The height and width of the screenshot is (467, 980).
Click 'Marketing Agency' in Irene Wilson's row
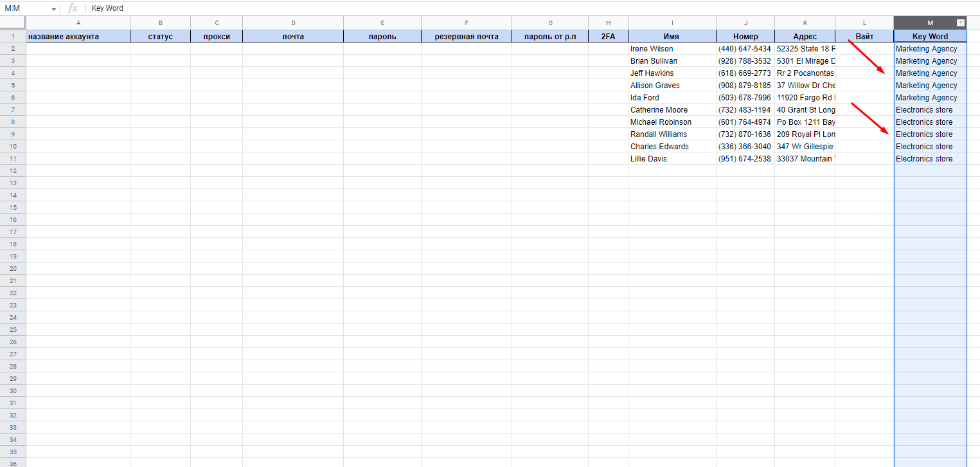point(930,49)
